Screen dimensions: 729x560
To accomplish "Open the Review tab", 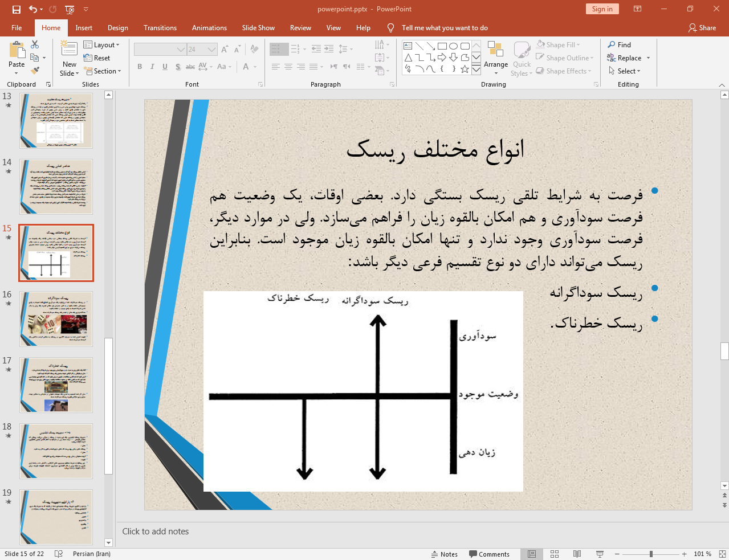I will [x=300, y=27].
